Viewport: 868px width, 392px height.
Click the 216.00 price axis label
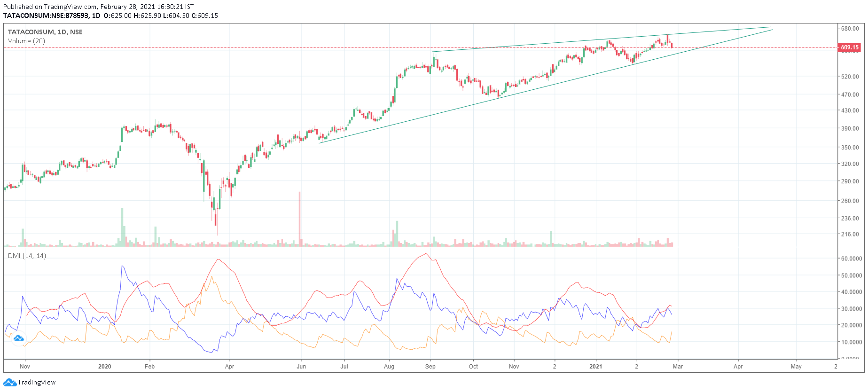point(850,234)
